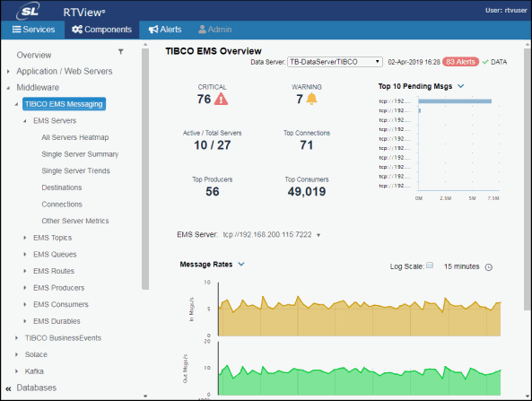Click Top Connections value 71

[307, 145]
